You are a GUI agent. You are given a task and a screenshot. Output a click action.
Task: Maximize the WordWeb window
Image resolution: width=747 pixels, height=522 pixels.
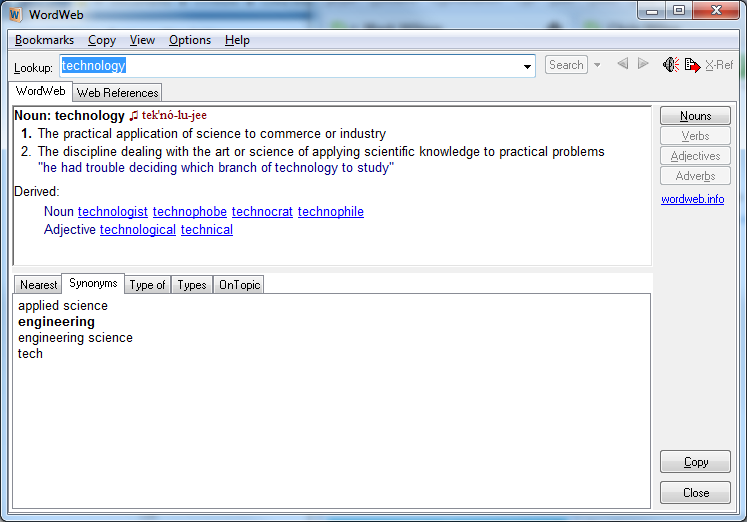click(679, 11)
